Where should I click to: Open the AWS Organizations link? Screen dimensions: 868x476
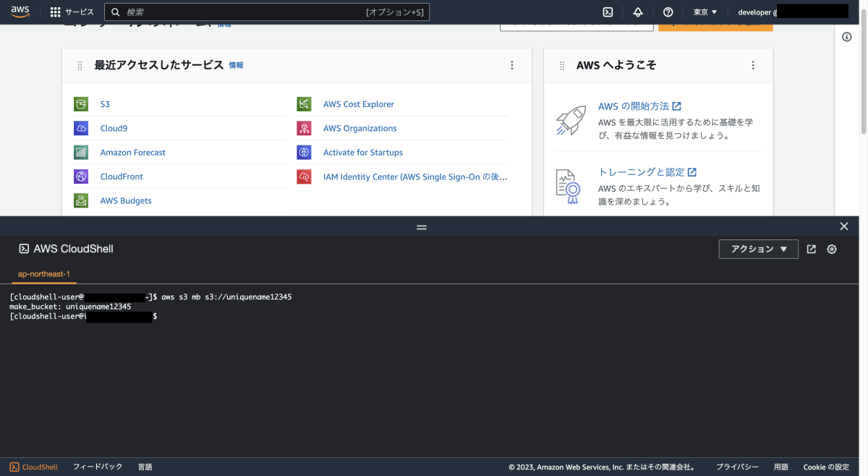tap(360, 128)
